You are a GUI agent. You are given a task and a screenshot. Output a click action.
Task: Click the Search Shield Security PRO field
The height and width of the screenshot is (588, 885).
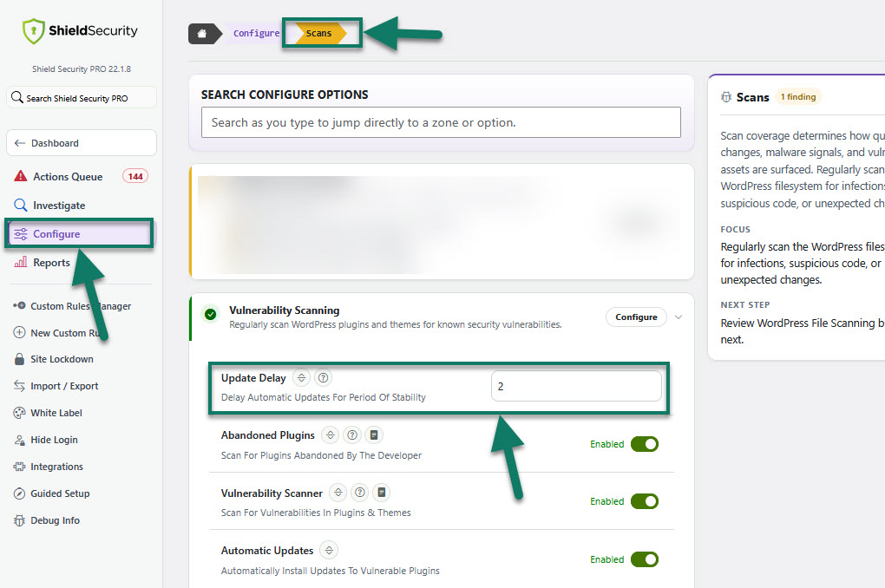[x=82, y=98]
